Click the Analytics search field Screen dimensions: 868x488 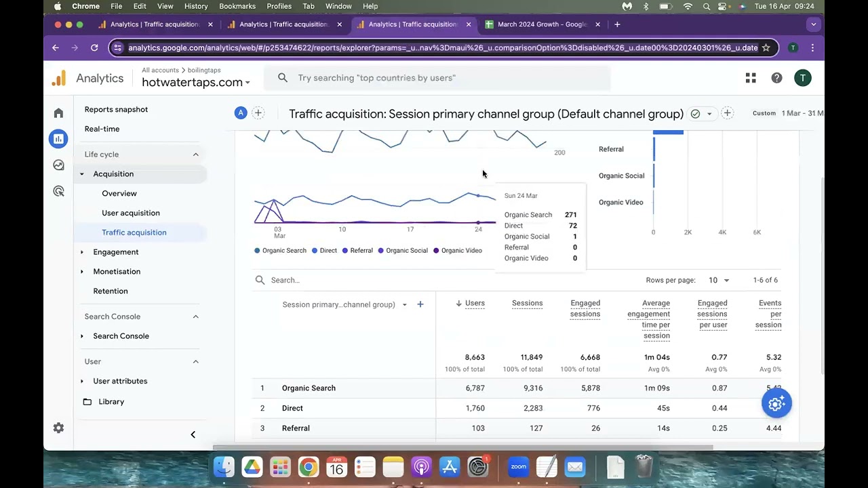[437, 78]
